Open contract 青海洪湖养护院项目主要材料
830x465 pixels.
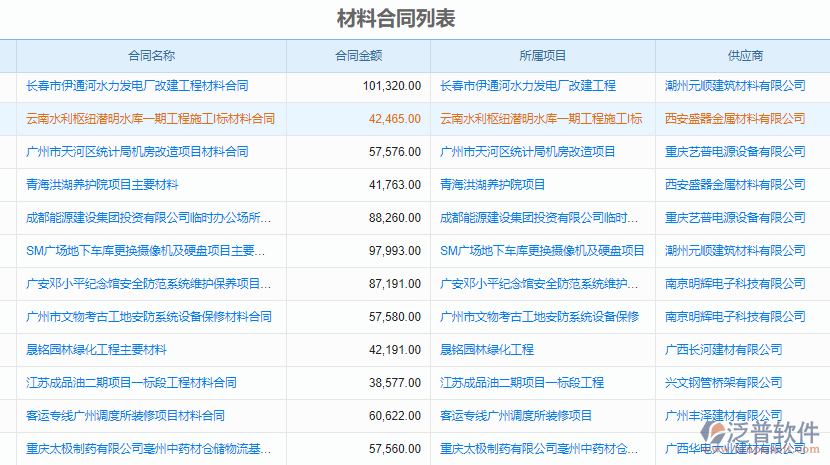click(102, 185)
